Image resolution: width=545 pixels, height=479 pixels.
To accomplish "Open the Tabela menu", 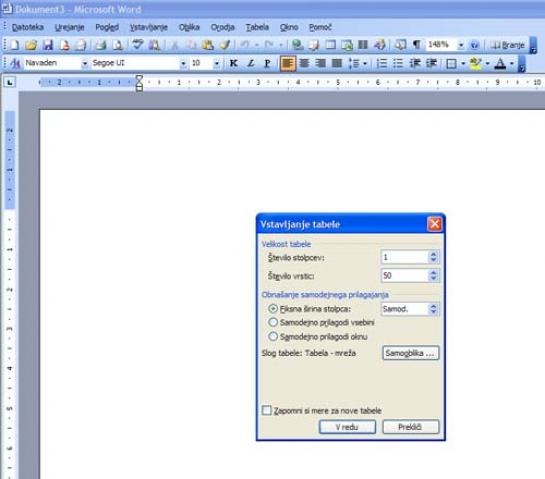I will pyautogui.click(x=257, y=27).
